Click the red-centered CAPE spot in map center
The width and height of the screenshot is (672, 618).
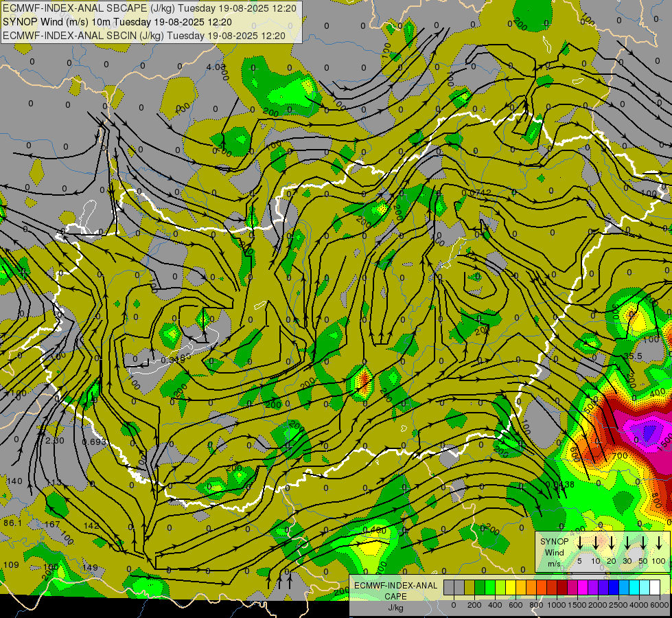364,380
